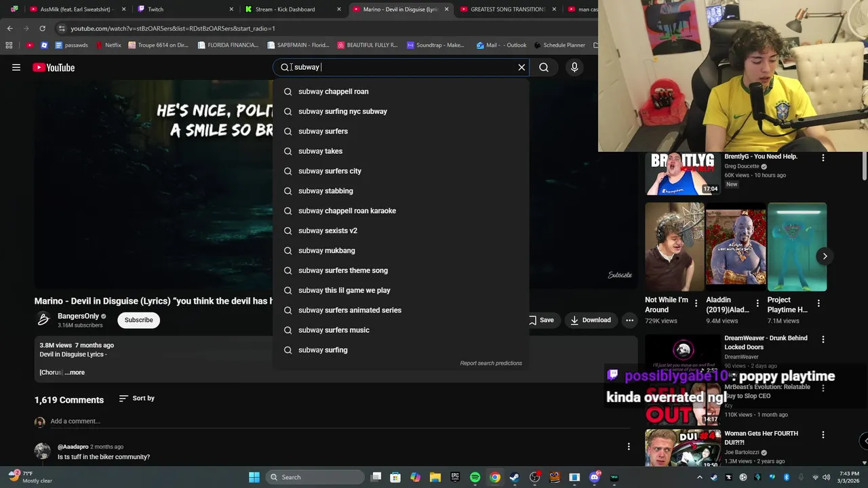Choose the 'subway mukbang' suggestion
This screenshot has width=868, height=488.
click(401, 250)
